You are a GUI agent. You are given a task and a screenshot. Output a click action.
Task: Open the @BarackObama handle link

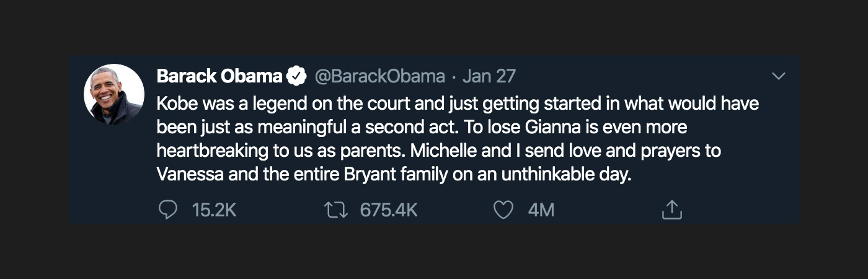click(x=380, y=76)
